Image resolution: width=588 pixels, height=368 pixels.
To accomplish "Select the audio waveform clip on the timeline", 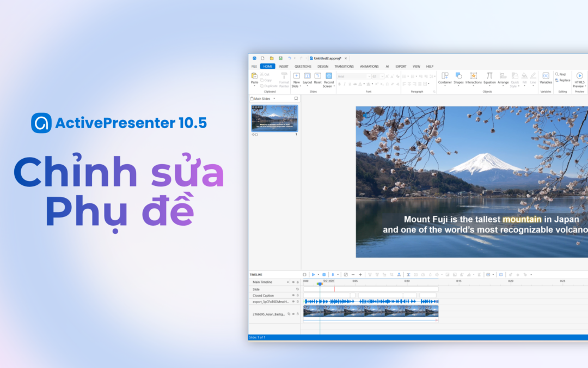I will click(371, 301).
